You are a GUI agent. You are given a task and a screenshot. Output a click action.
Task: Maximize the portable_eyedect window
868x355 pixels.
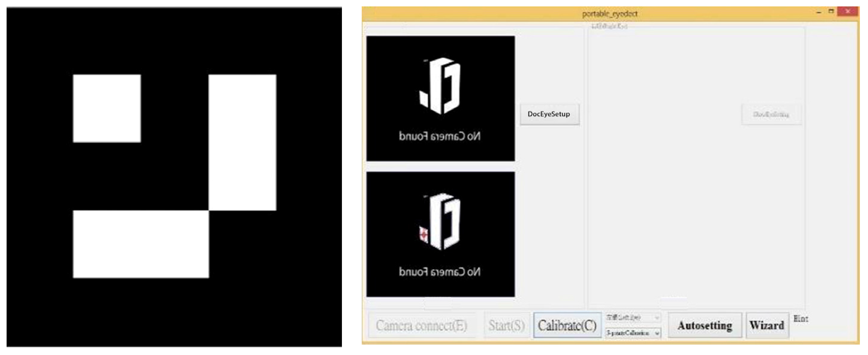831,12
